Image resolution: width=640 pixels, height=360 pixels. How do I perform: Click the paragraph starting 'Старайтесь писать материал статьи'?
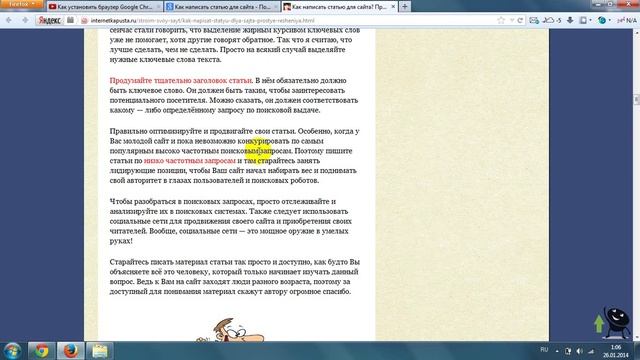[235, 276]
